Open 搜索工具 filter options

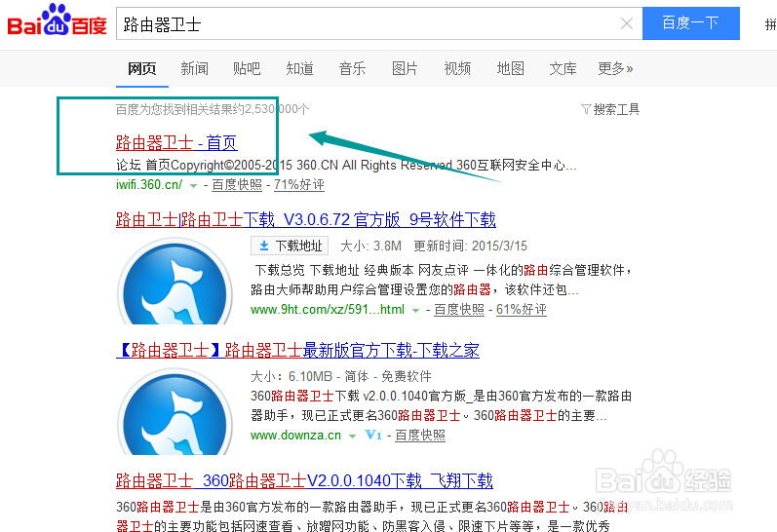point(610,109)
